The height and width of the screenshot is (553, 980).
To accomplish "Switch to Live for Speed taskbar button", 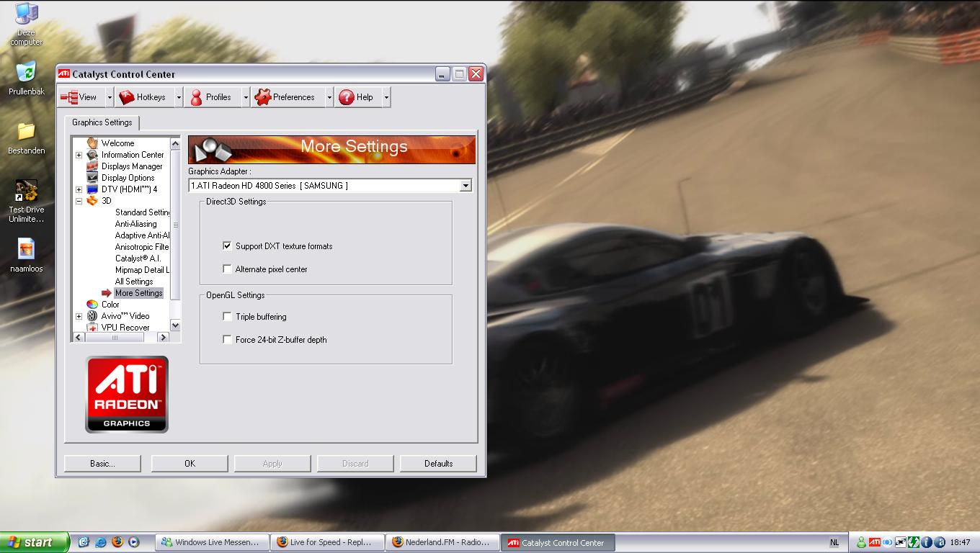I will click(327, 542).
